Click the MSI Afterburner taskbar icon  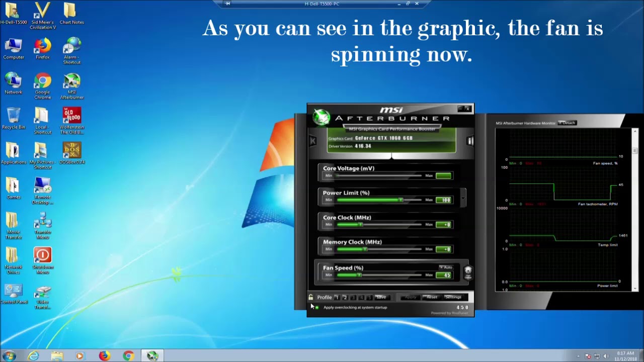coord(152,356)
